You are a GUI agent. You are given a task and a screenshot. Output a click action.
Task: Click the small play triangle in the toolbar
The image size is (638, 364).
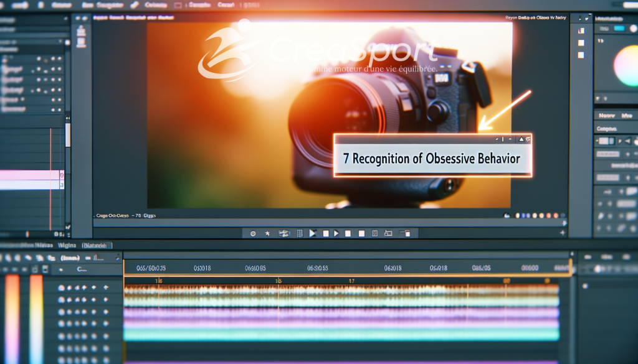tap(336, 233)
